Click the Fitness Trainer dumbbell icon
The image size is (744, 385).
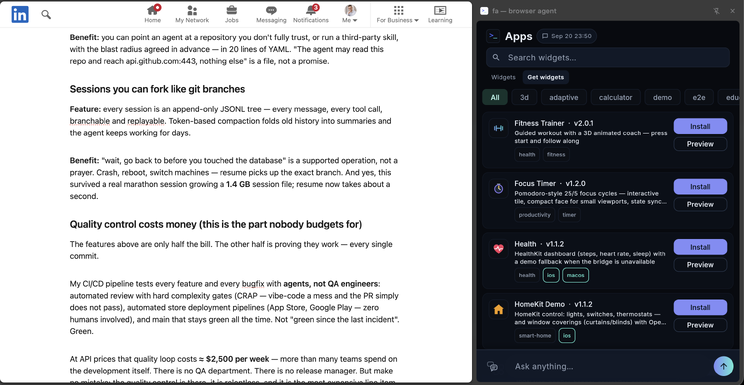click(498, 128)
